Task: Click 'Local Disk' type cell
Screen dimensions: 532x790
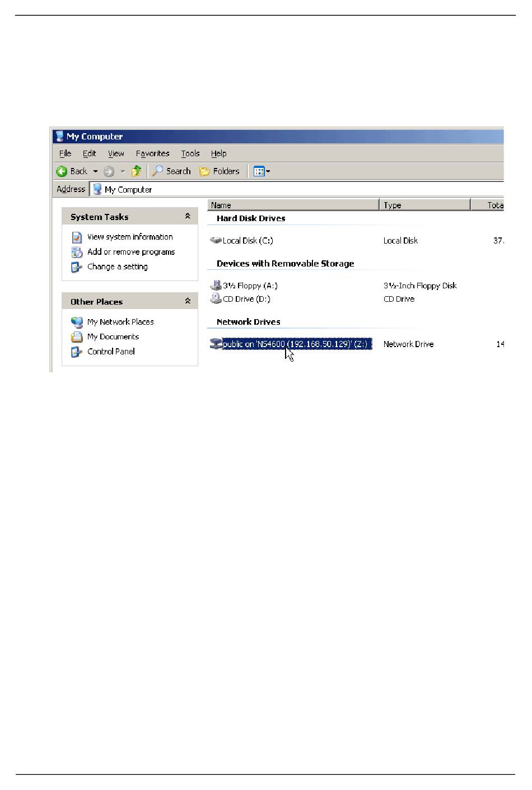Action: tap(400, 241)
